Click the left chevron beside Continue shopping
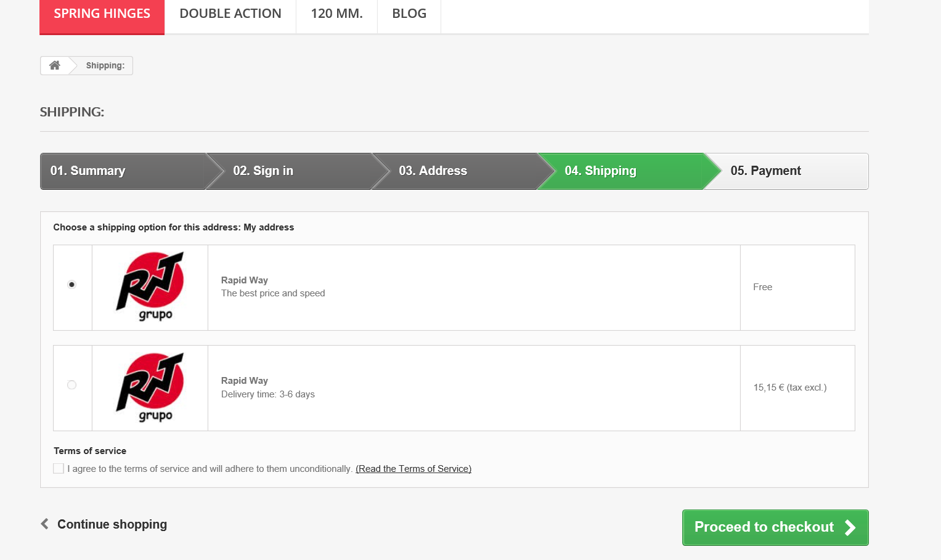Viewport: 941px width, 560px height. (x=44, y=524)
